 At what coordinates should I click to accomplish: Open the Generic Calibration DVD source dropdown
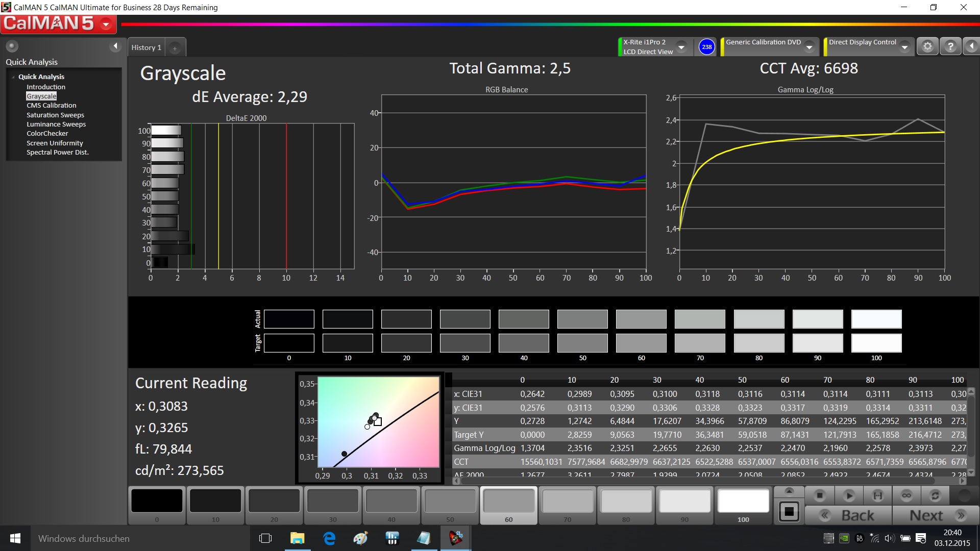pyautogui.click(x=809, y=47)
